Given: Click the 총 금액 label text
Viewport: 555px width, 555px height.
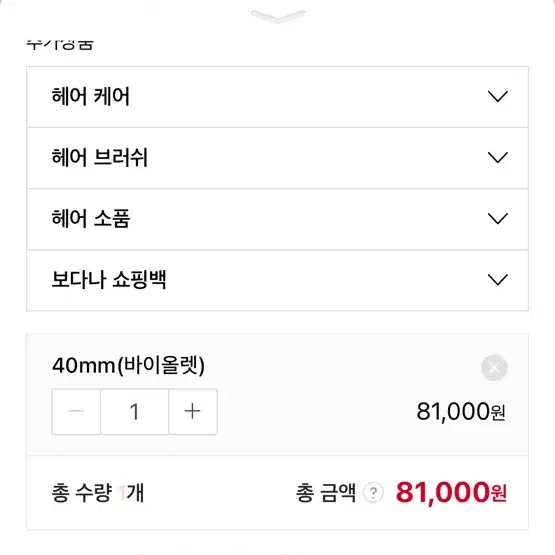Looking at the screenshot, I should coord(326,493).
